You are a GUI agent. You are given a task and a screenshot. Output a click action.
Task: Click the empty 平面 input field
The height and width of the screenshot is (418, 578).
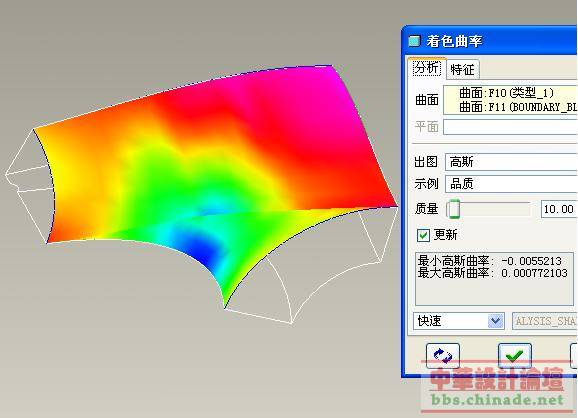tap(510, 127)
